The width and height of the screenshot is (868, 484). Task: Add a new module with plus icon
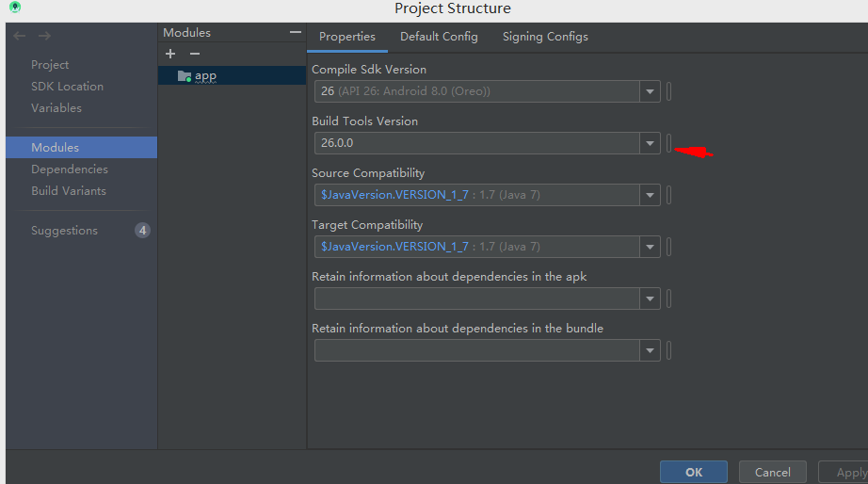click(170, 54)
